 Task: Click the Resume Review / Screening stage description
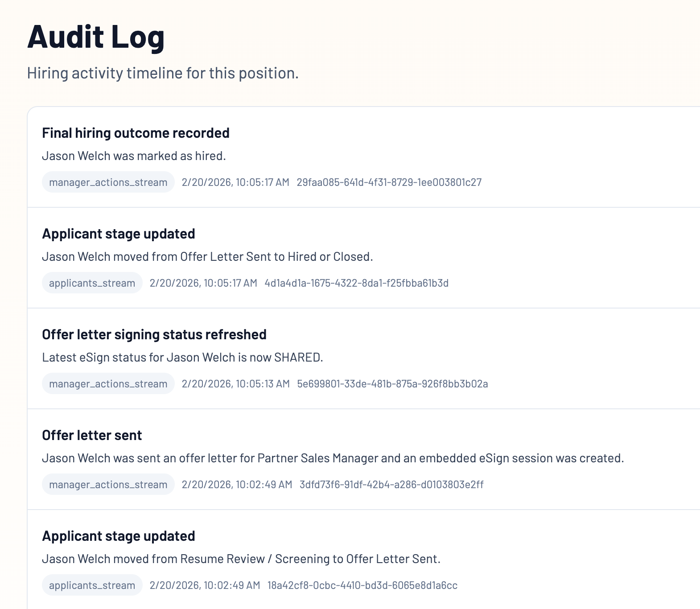[241, 559]
